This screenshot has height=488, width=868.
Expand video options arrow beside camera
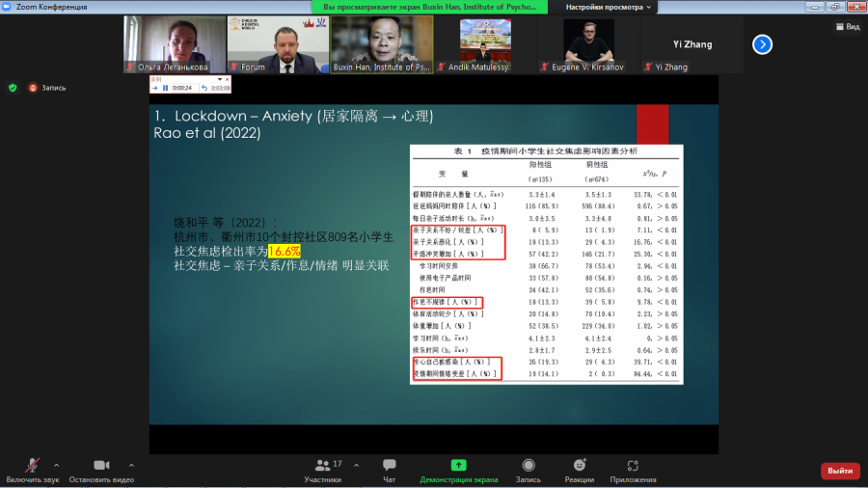pos(131,465)
